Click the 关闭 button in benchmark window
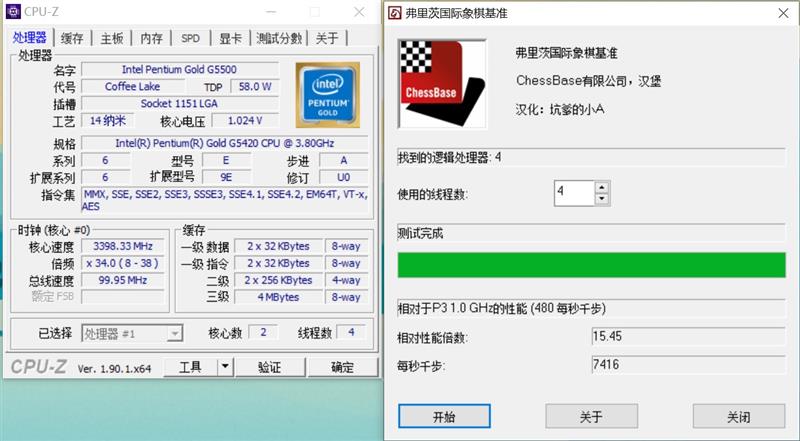This screenshot has width=800, height=441. (738, 416)
